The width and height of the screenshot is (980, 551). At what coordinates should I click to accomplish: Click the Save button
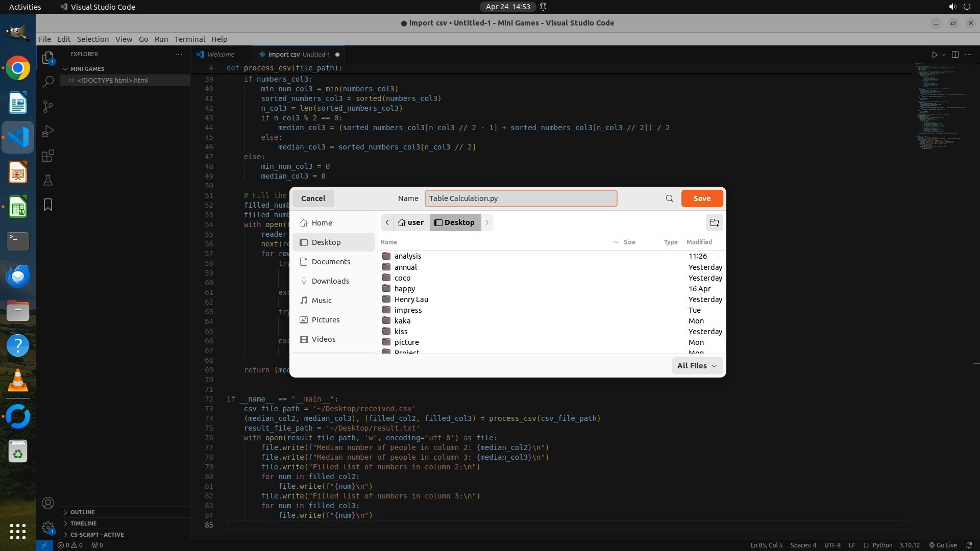coord(701,198)
